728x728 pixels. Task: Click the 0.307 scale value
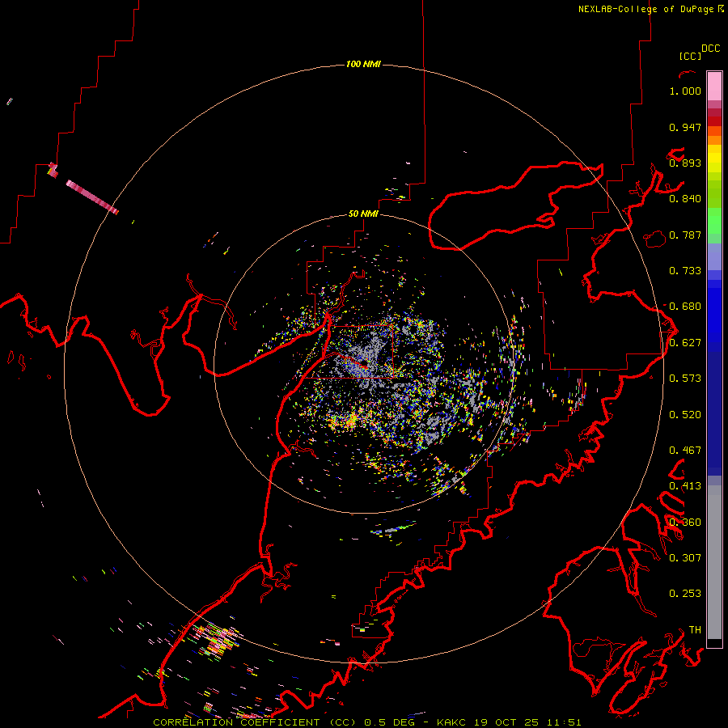coord(685,557)
